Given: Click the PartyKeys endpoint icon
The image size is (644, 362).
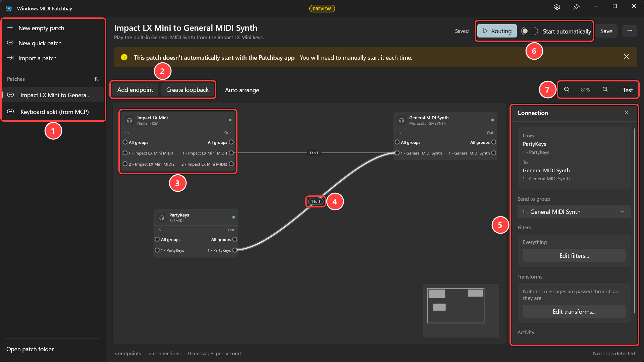Looking at the screenshot, I should pyautogui.click(x=162, y=218).
